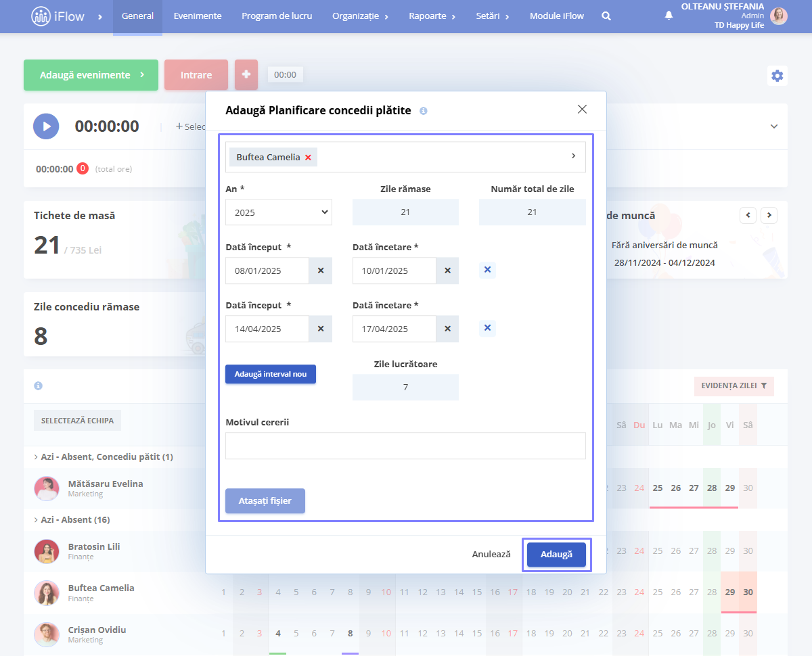Viewport: 812px width, 656px height.
Task: Go to previous work anniversaries period
Action: click(748, 216)
